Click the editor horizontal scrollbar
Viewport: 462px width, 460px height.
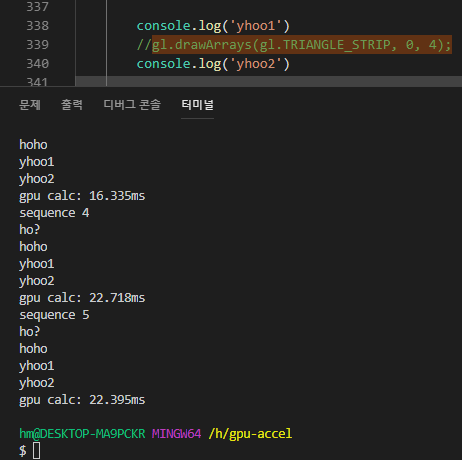[x=269, y=81]
